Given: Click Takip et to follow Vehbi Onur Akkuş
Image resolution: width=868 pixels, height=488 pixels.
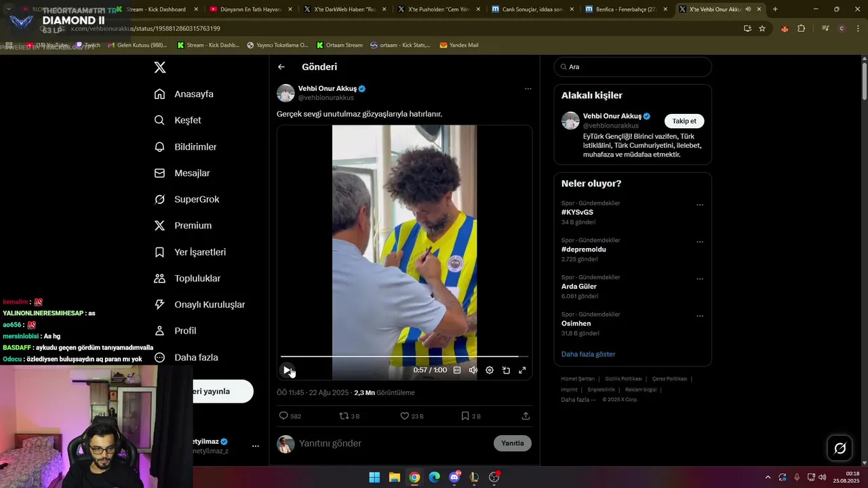Looking at the screenshot, I should tap(684, 121).
